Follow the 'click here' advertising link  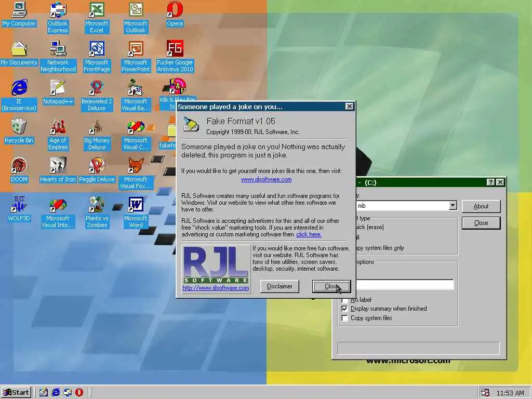click(309, 234)
